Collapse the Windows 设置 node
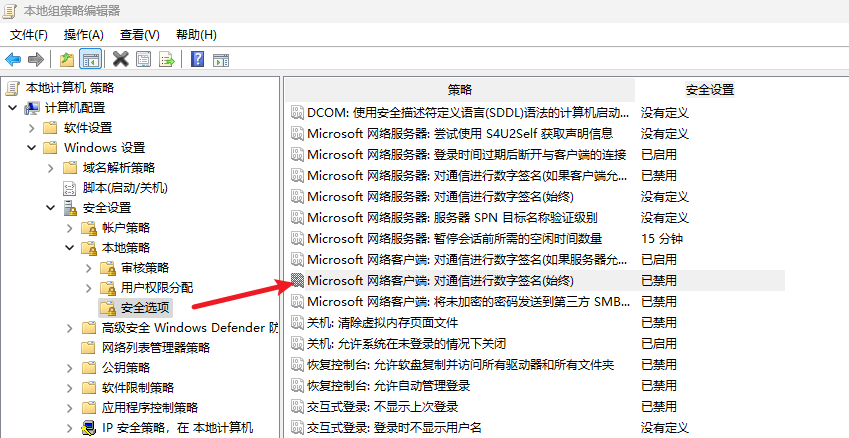The image size is (849, 438). click(31, 147)
